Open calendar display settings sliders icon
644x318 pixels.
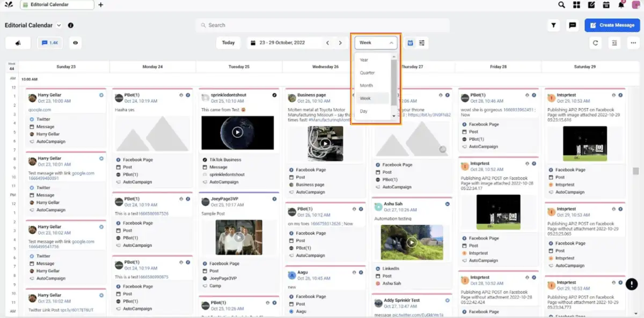pyautogui.click(x=422, y=42)
